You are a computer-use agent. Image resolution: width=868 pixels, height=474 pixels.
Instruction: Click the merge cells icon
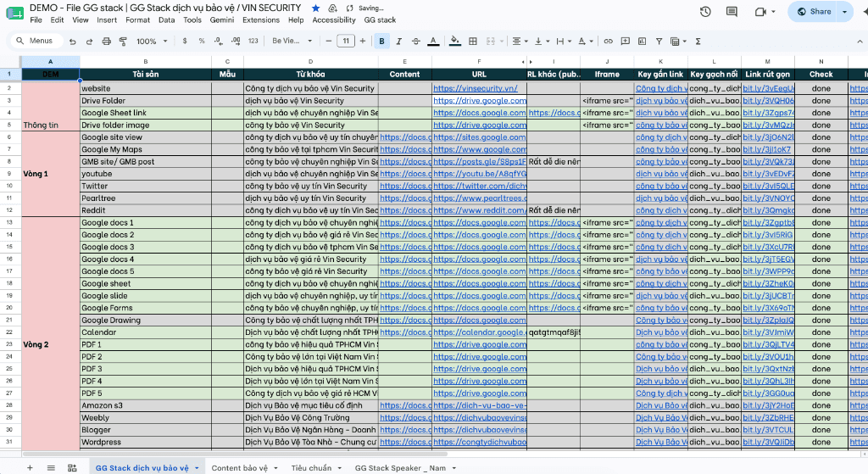click(491, 41)
